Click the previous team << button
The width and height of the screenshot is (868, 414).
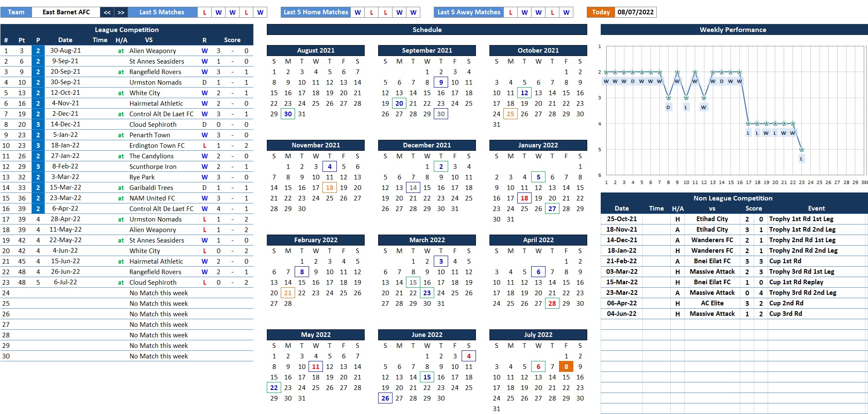click(x=107, y=12)
